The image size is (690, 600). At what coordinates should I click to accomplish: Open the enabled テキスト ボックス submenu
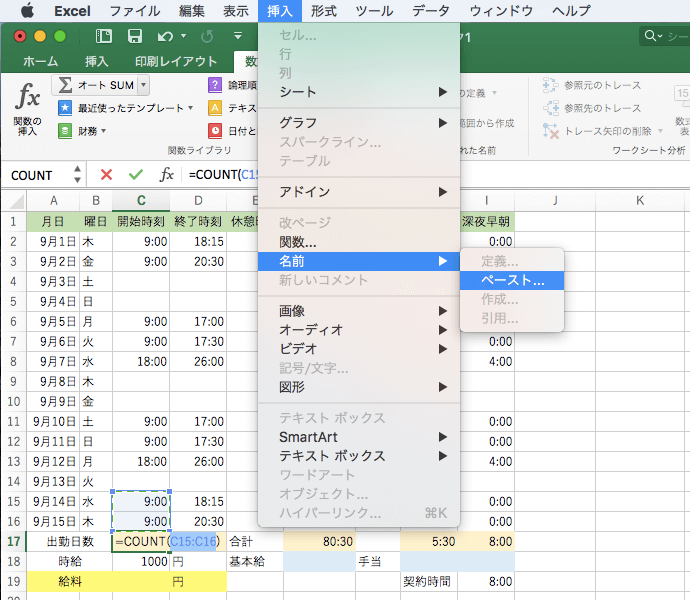pos(359,456)
